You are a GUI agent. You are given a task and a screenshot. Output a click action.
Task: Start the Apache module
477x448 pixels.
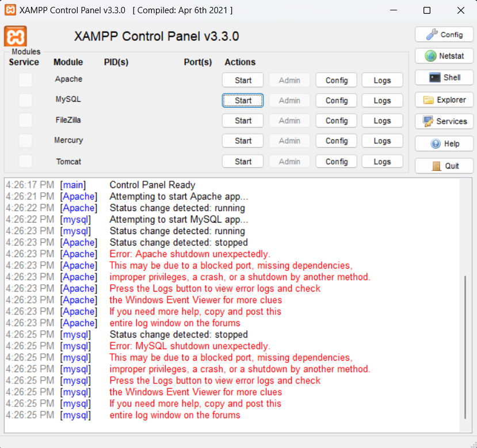point(243,81)
